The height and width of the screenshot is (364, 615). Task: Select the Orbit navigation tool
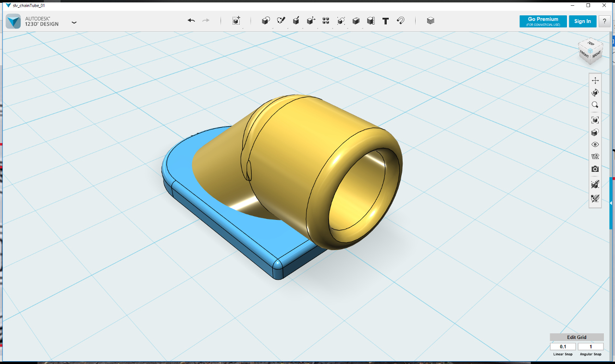click(595, 92)
